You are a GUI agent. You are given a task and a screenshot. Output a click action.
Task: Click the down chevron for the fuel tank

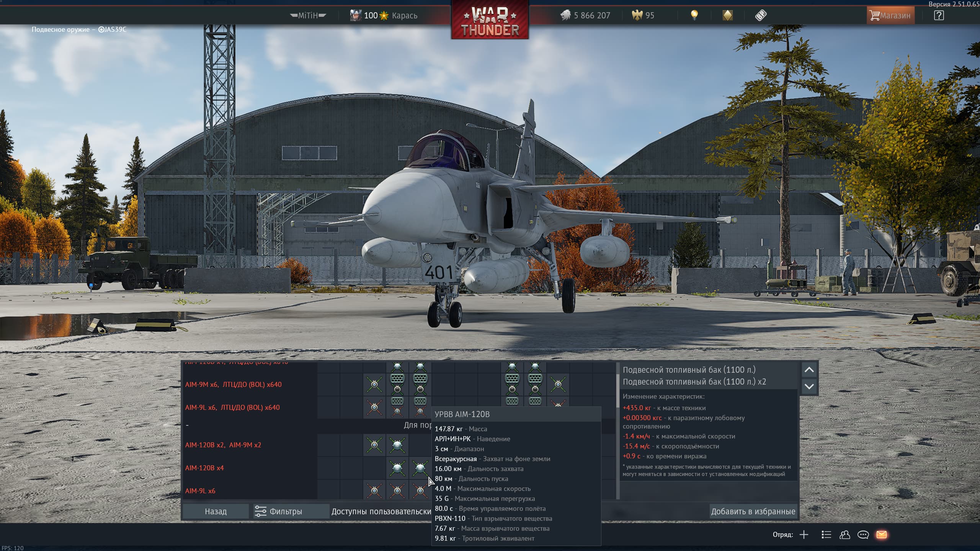(809, 386)
